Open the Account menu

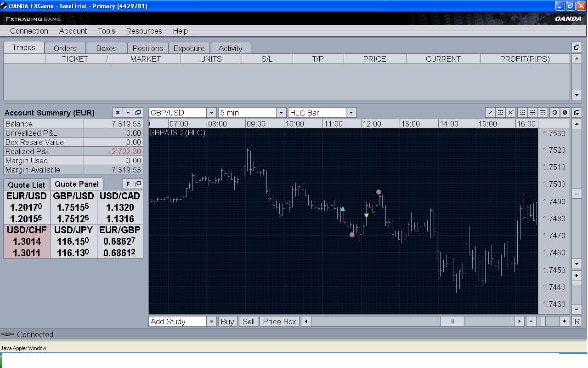click(x=73, y=31)
